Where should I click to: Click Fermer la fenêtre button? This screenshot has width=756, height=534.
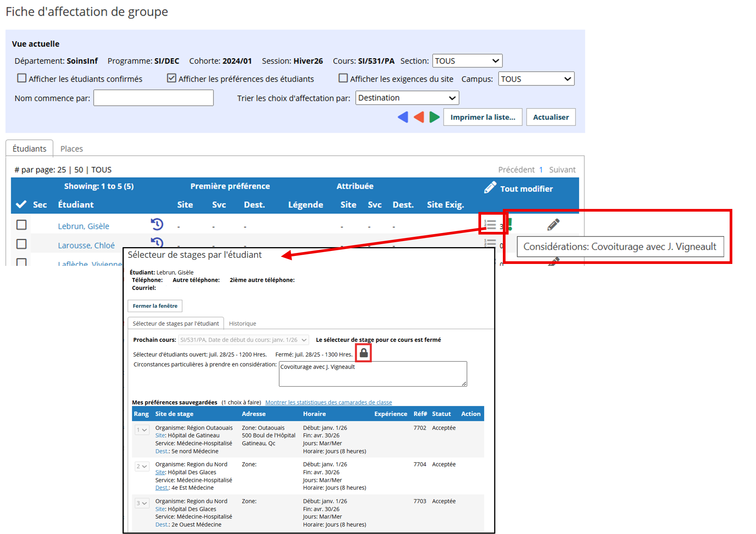tap(155, 306)
